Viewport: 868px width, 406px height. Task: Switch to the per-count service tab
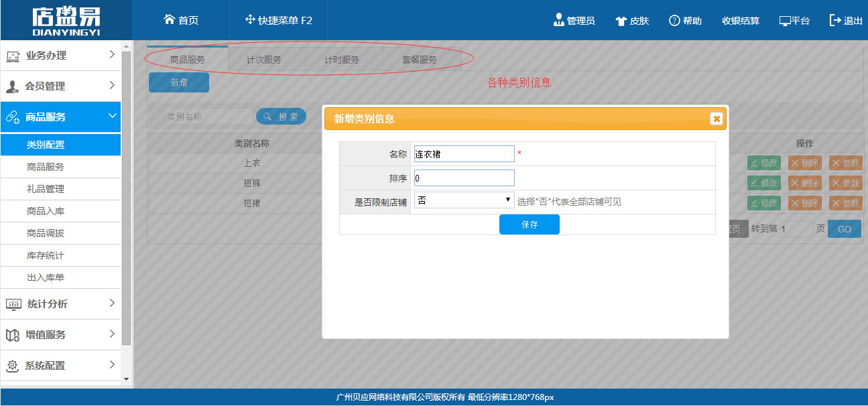tap(264, 60)
